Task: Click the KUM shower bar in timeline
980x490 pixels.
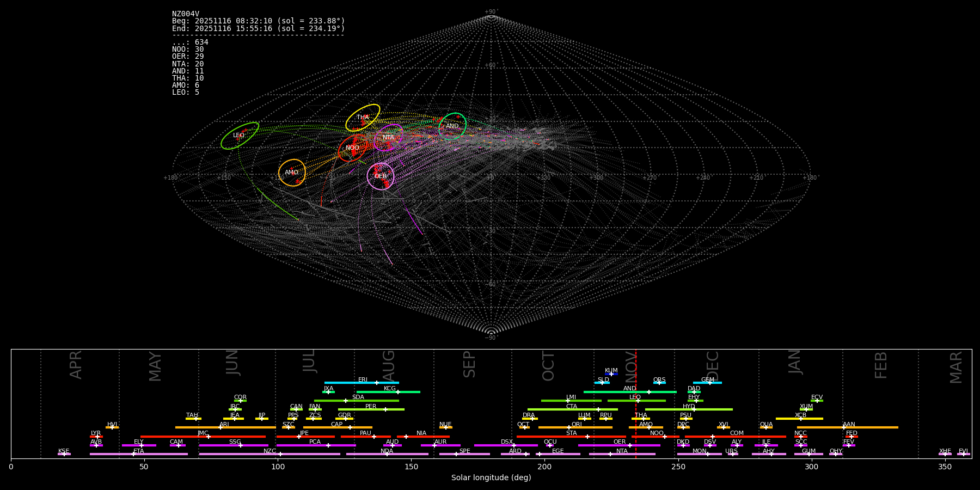Action: point(611,374)
